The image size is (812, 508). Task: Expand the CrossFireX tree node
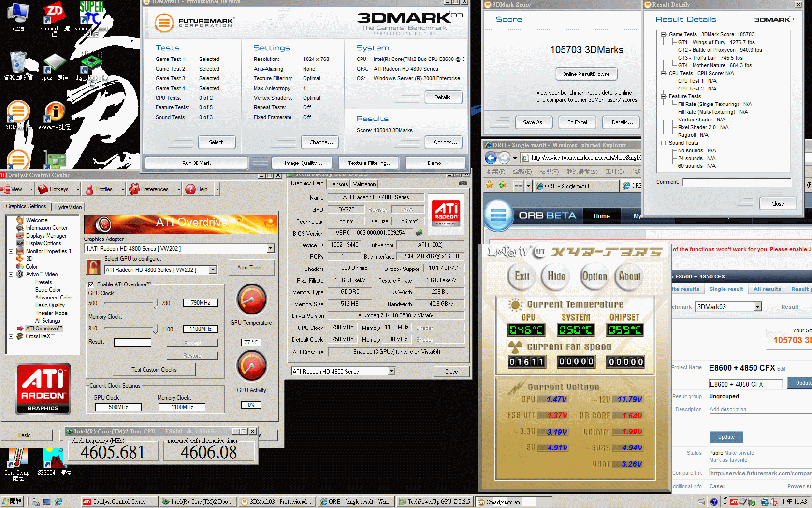11,336
